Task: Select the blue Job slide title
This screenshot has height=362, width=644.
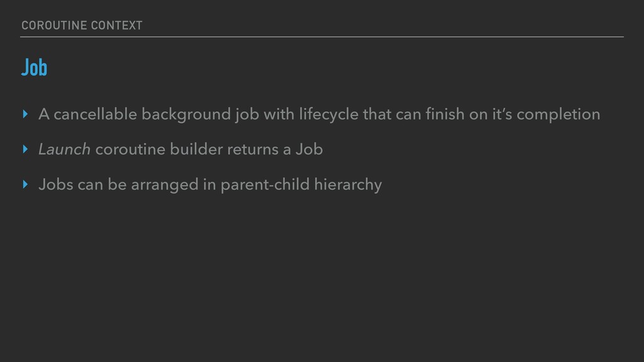Action: click(x=34, y=67)
